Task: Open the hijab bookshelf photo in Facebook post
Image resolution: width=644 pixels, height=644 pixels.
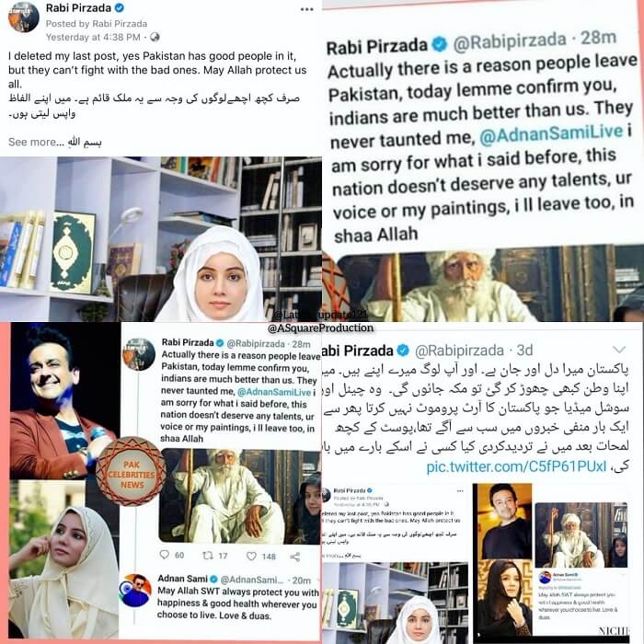Action: coord(161,238)
